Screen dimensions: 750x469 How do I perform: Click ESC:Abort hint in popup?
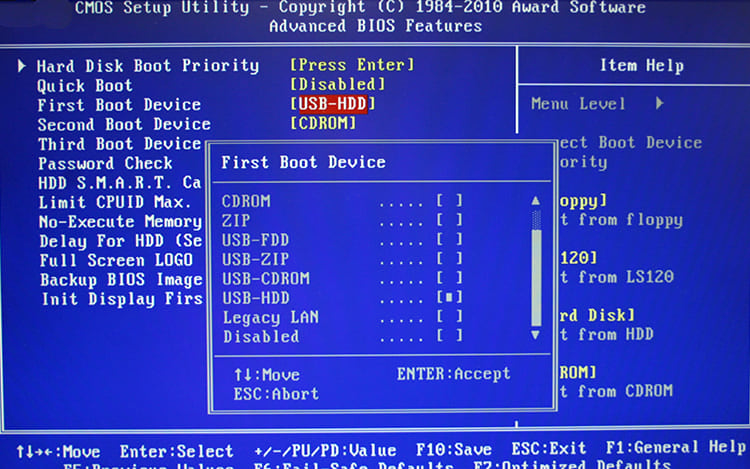276,394
